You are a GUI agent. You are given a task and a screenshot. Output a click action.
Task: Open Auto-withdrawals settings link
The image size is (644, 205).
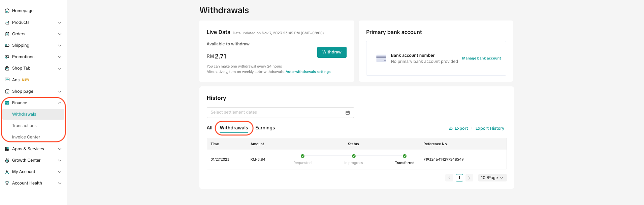[308, 72]
